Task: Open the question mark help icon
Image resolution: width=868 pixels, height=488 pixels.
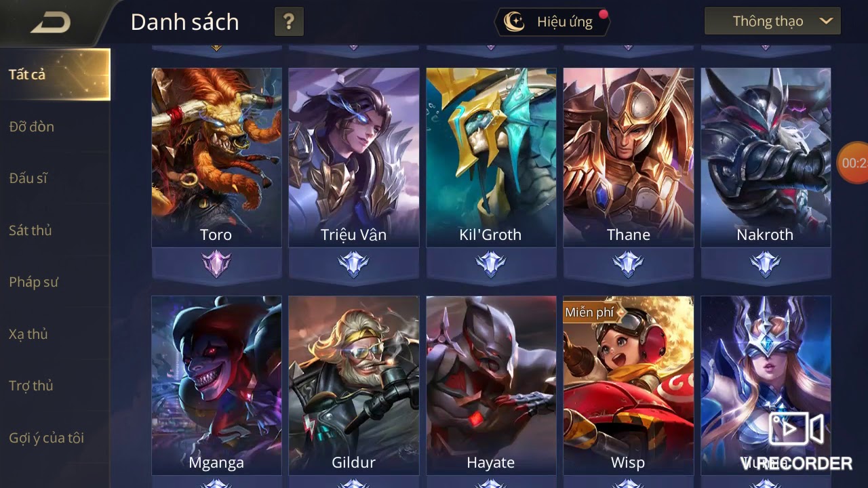Action: point(289,22)
